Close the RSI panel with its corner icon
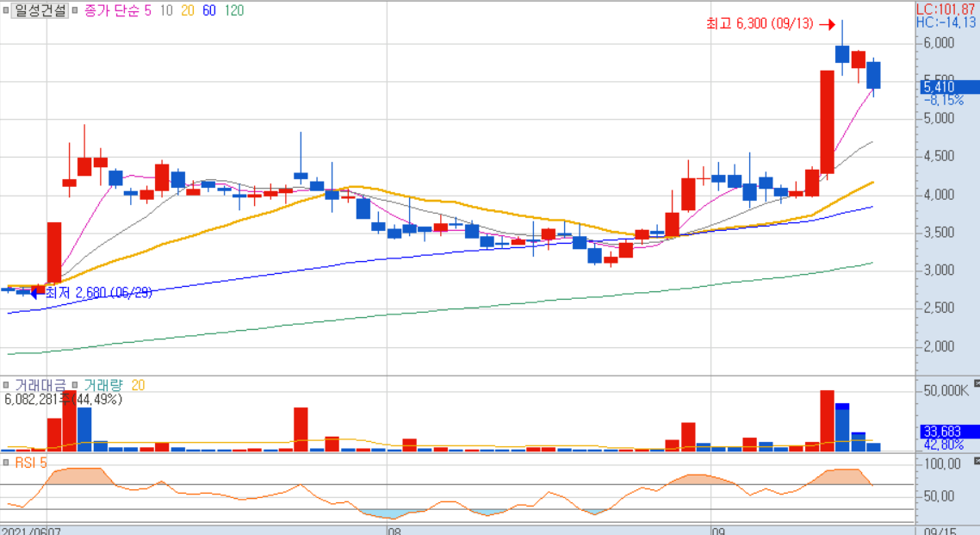This screenshot has height=535, width=980. [977, 461]
